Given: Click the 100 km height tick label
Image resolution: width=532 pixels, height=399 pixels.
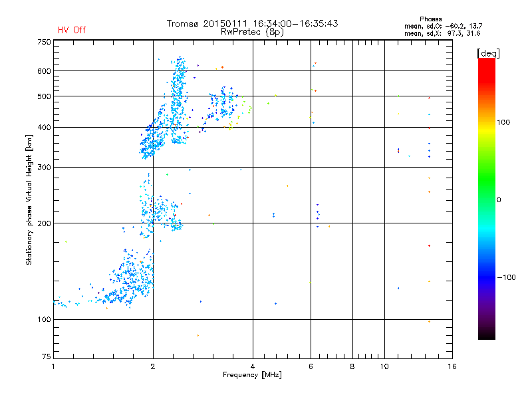Looking at the screenshot, I should (44, 319).
